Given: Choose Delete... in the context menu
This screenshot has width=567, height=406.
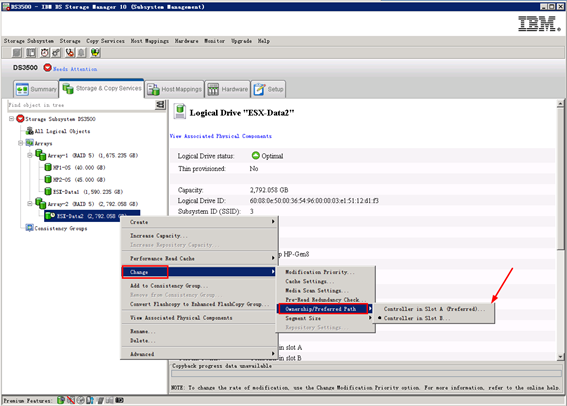Looking at the screenshot, I should pos(199,341).
